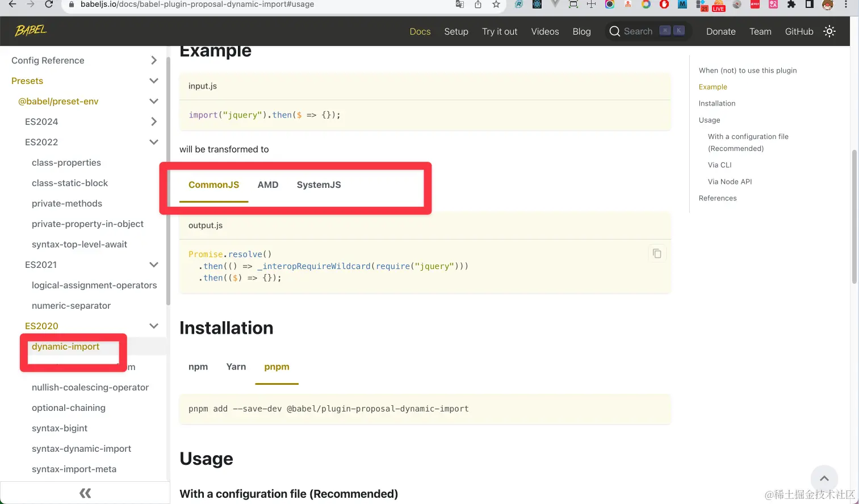Image resolution: width=859 pixels, height=504 pixels.
Task: Collapse the ES2020 sidebar chevron
Action: click(153, 326)
